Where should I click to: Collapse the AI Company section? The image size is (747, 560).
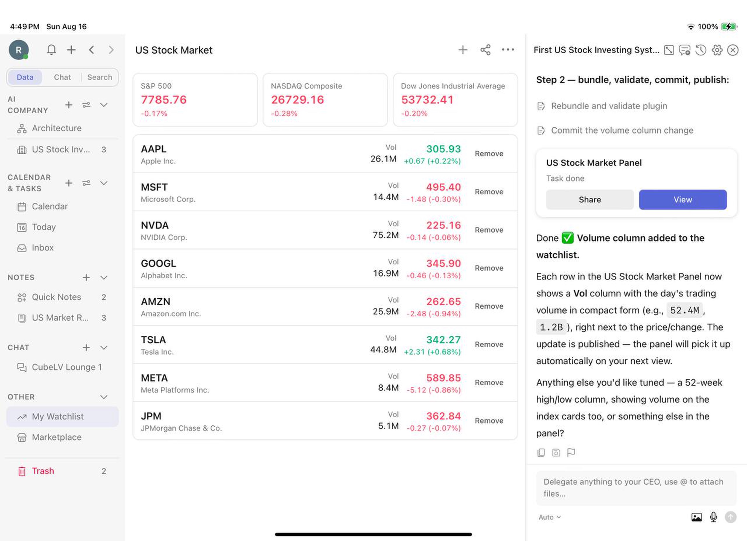104,105
